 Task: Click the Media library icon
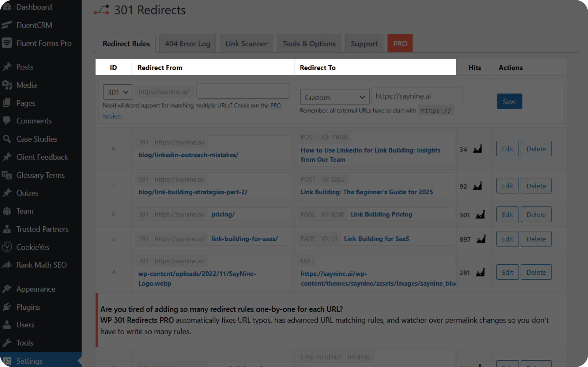click(7, 85)
